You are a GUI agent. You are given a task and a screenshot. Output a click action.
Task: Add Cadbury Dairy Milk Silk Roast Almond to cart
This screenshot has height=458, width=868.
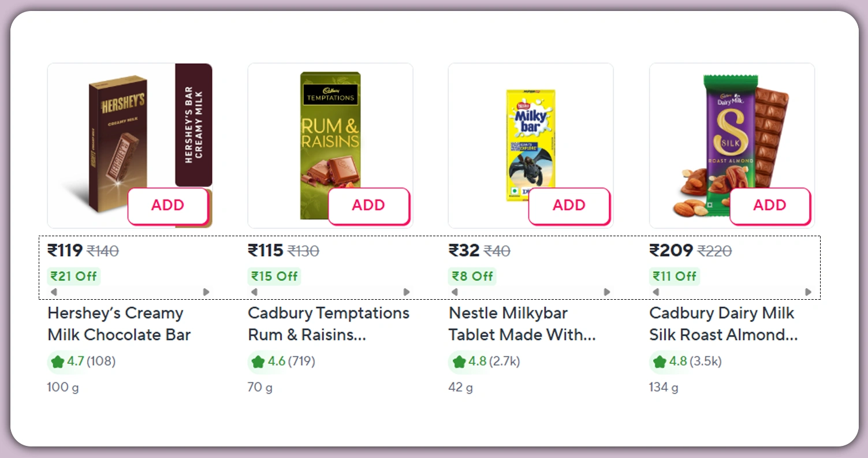770,206
